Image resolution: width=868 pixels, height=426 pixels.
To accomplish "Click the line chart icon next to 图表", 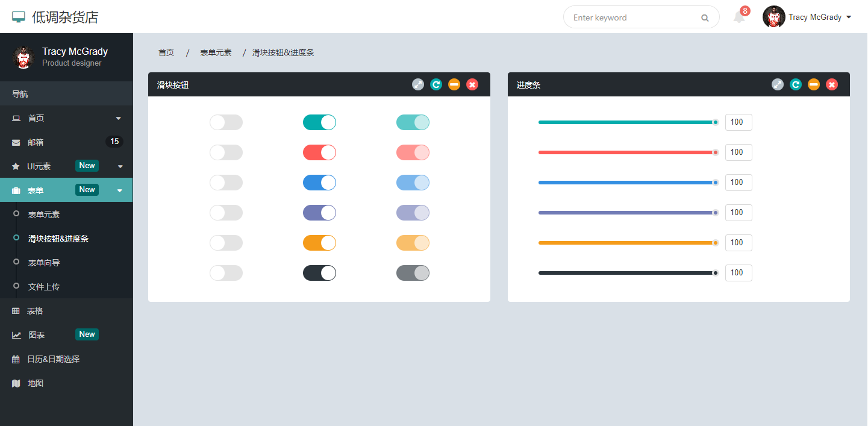I will [x=17, y=335].
